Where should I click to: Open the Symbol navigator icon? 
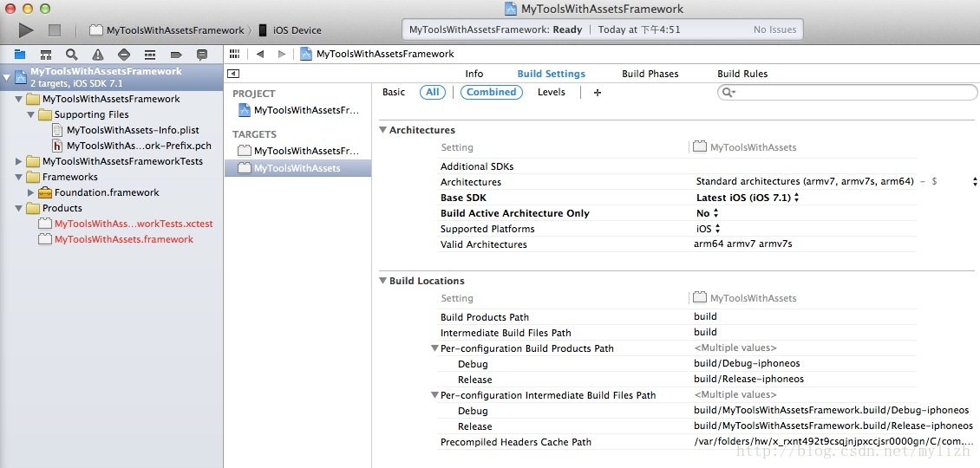[46, 55]
